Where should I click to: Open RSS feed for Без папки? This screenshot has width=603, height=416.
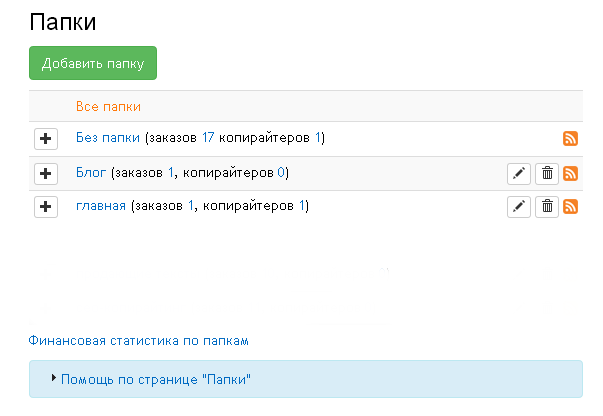coord(570,138)
